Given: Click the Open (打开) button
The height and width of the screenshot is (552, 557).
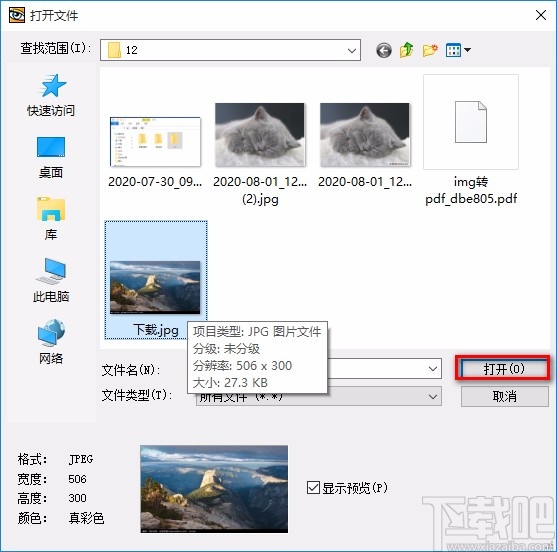Looking at the screenshot, I should tap(503, 369).
